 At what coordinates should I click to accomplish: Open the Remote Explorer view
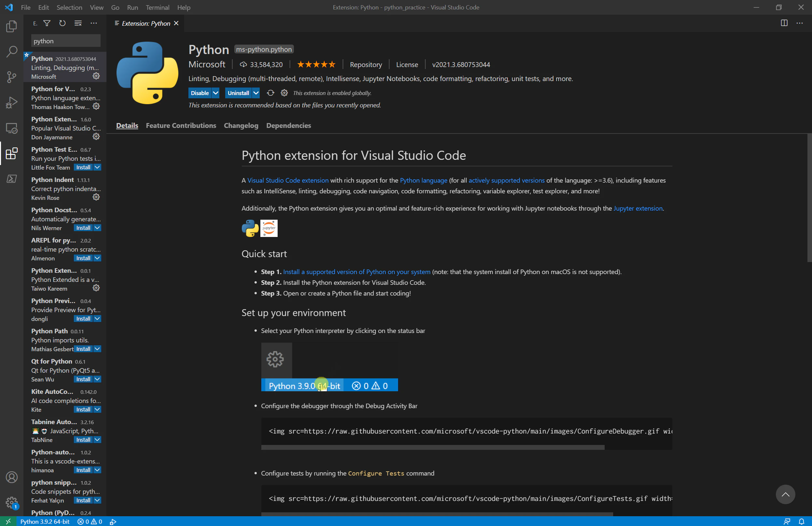point(12,128)
